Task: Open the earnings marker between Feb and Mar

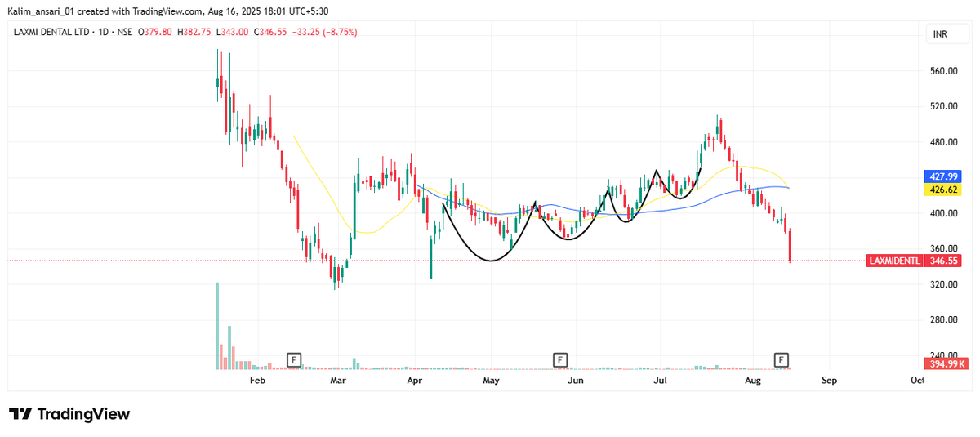Action: point(294,359)
